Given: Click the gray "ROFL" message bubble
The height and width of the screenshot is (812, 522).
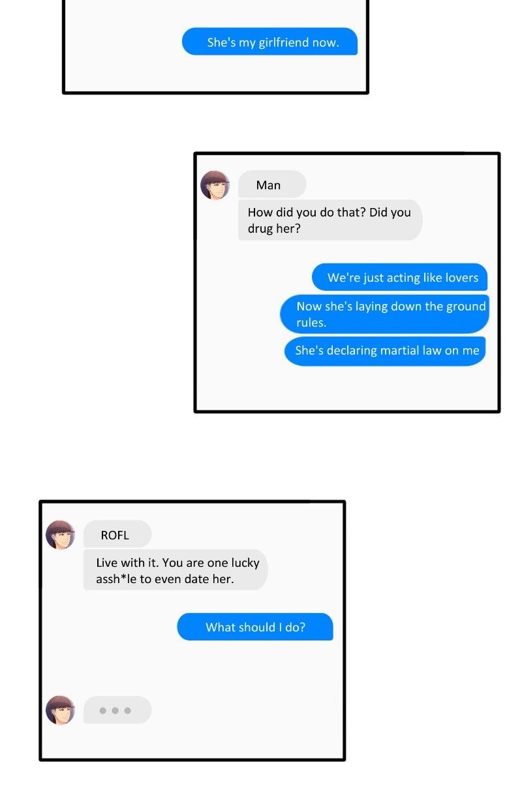Looking at the screenshot, I should pyautogui.click(x=117, y=534).
